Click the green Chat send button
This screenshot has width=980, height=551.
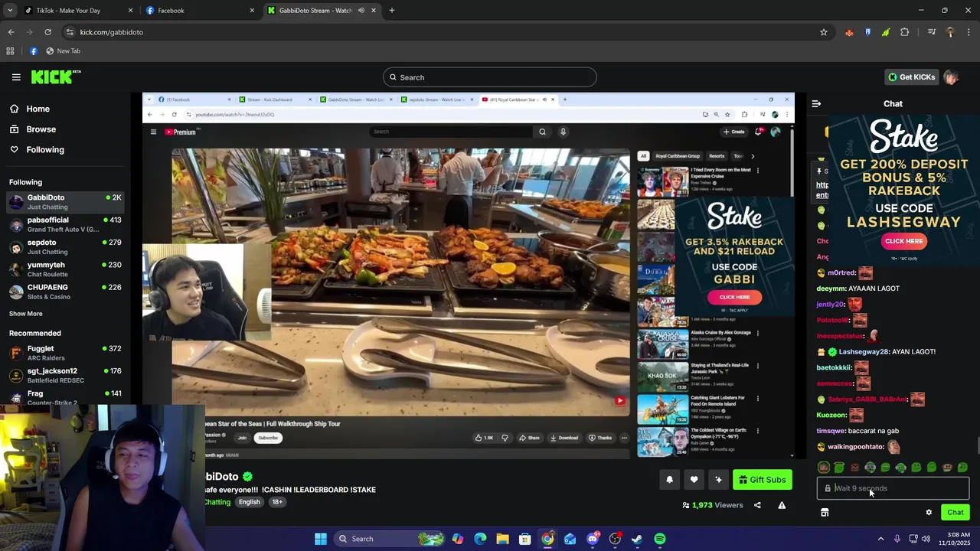[x=955, y=513]
